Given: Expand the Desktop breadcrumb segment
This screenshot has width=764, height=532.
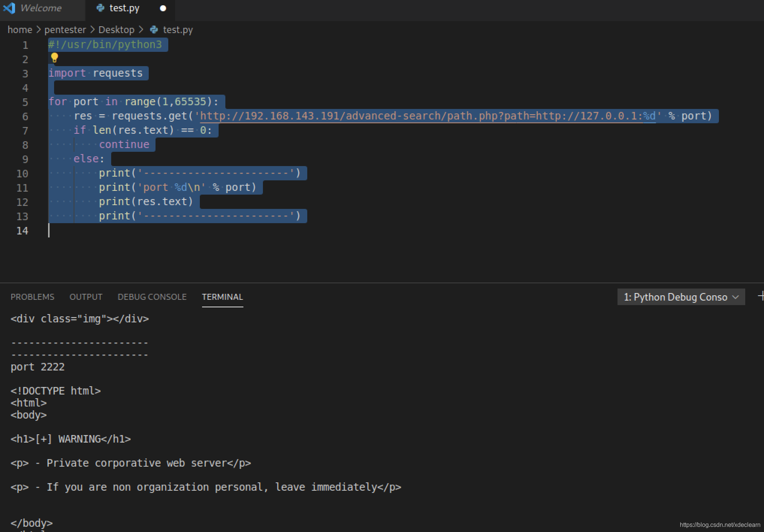Looking at the screenshot, I should pos(116,30).
